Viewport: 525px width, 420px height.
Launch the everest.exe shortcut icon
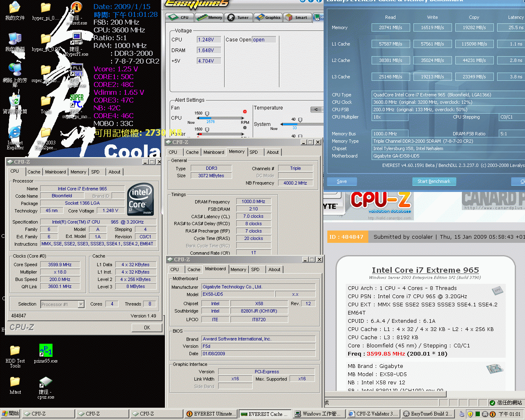(x=76, y=12)
